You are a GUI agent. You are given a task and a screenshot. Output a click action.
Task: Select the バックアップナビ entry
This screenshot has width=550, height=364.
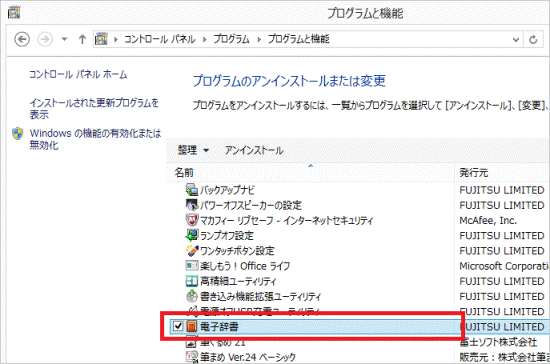tap(227, 190)
